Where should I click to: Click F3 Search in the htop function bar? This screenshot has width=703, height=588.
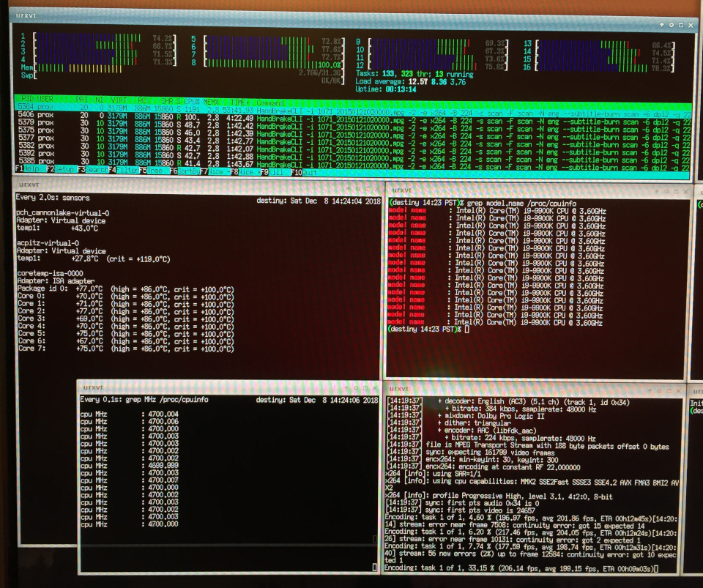(92, 169)
